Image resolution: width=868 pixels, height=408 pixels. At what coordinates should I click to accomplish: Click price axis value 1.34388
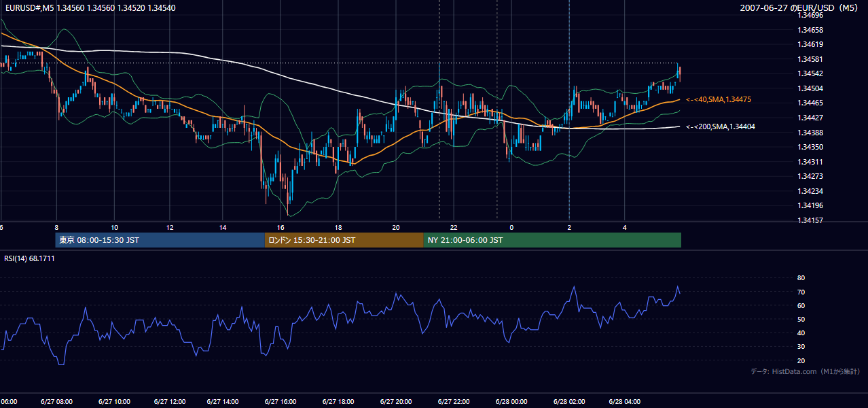pos(810,133)
